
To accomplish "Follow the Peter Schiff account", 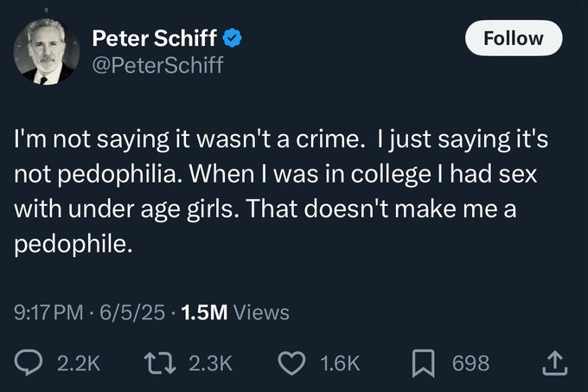I will [x=514, y=38].
